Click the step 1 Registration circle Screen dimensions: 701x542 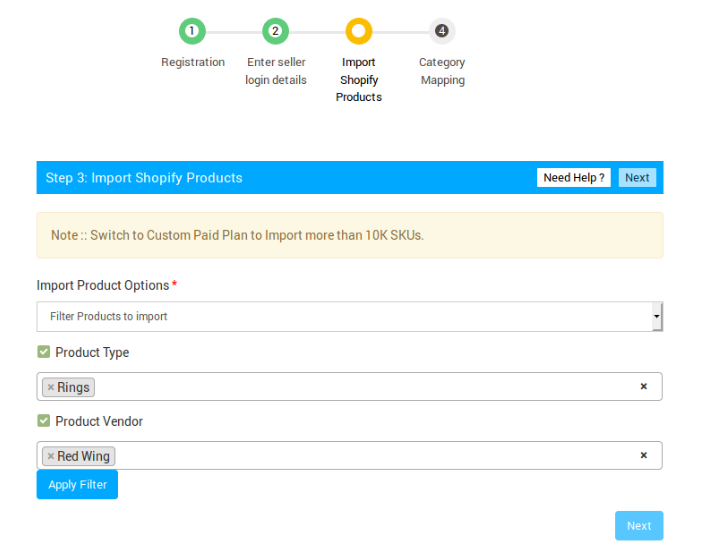coord(192,31)
